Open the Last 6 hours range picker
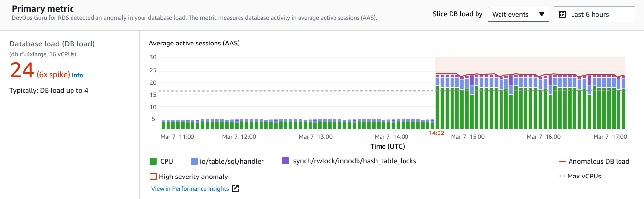Screen dimensions: 644x199 coord(594,14)
